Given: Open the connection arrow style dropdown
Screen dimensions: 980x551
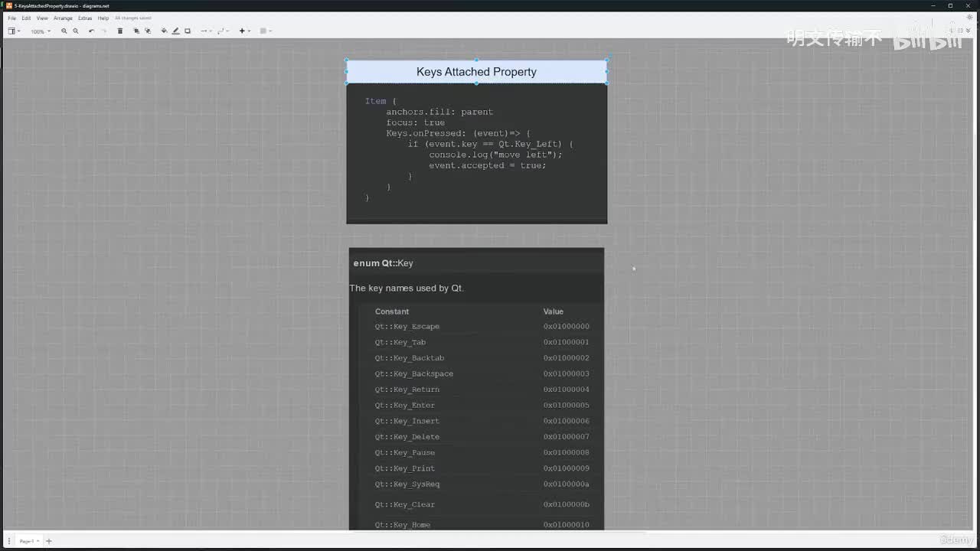Looking at the screenshot, I should click(205, 31).
